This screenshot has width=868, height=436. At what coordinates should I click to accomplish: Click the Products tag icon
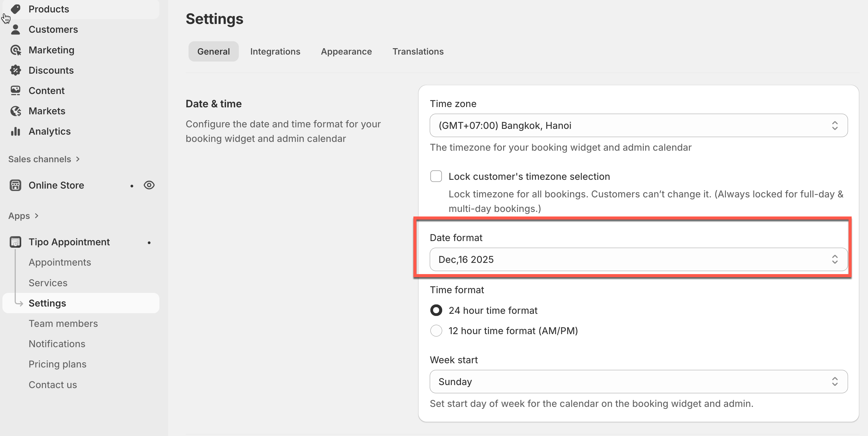(15, 9)
